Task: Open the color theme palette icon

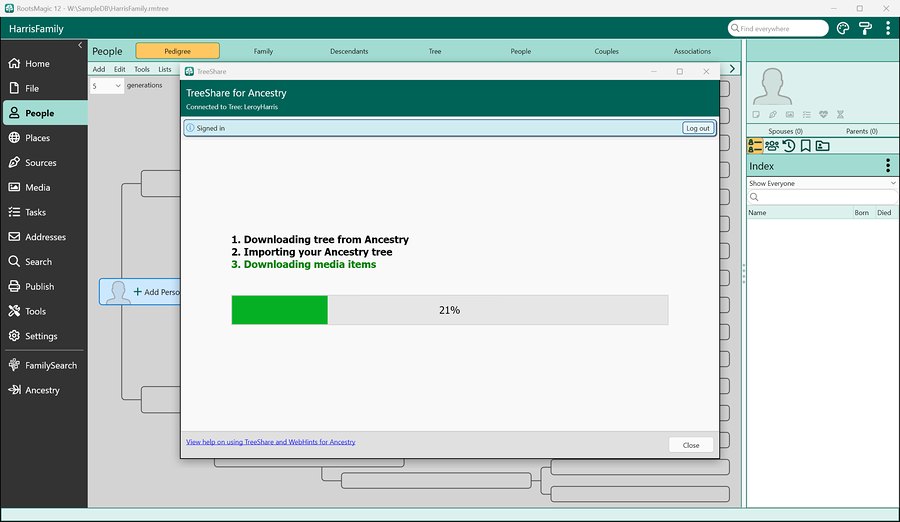Action: click(x=843, y=28)
